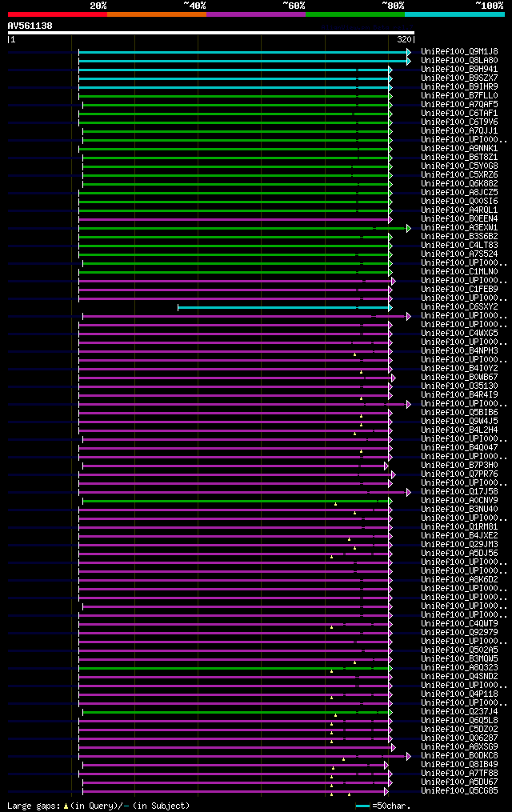The width and height of the screenshot is (512, 812).
Task: Select hit label UniRef100_A8JCZ5
Action: [459, 193]
